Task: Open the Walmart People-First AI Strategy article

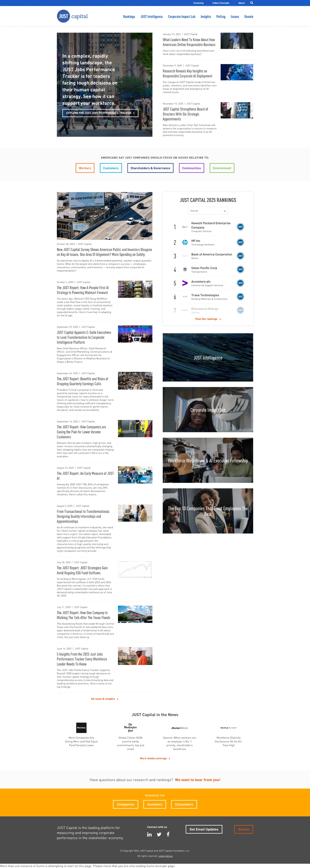Action: pyautogui.click(x=83, y=290)
